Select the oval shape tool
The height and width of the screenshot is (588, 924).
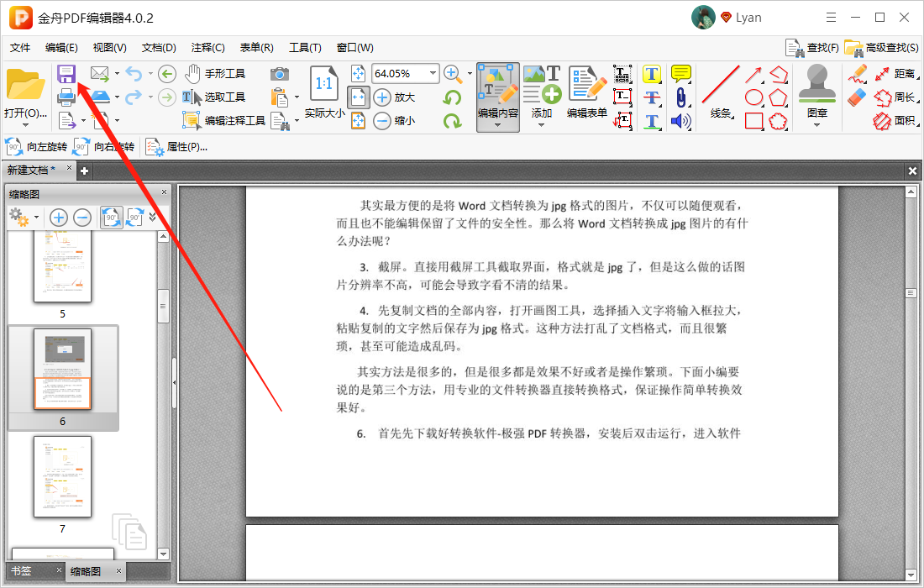click(753, 97)
